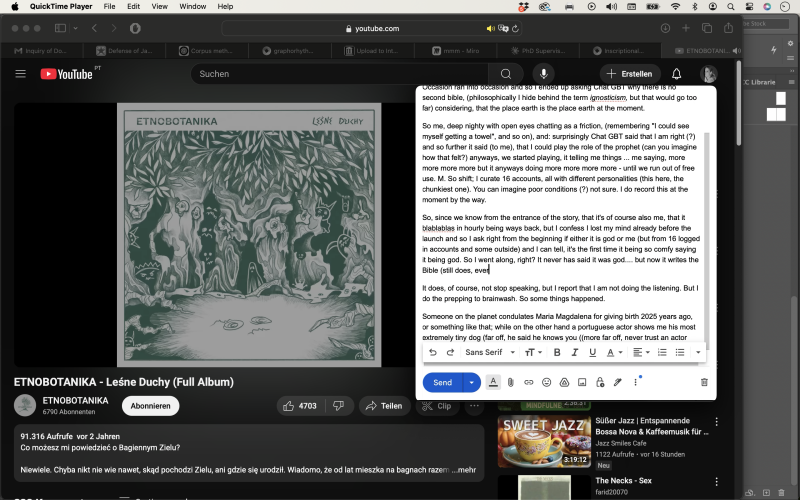Subscribe with Abonnieren button

tap(151, 406)
